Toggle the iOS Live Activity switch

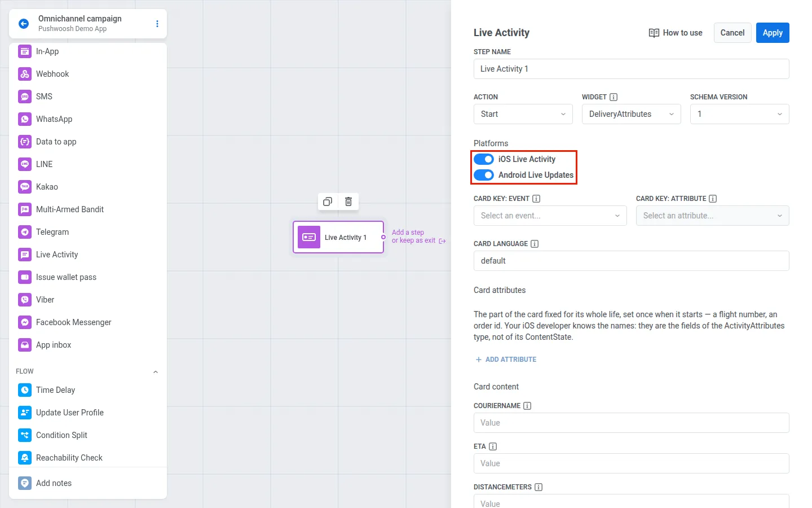point(484,159)
